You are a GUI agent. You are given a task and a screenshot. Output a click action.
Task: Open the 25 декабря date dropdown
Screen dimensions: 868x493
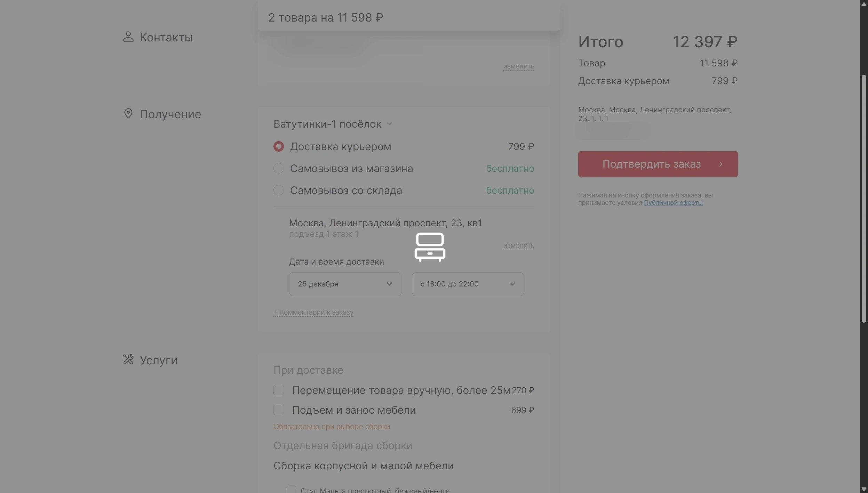pos(345,284)
